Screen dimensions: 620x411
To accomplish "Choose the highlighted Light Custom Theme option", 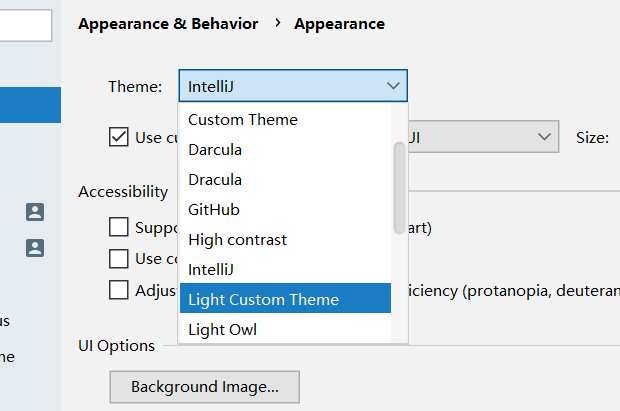I will tap(263, 300).
